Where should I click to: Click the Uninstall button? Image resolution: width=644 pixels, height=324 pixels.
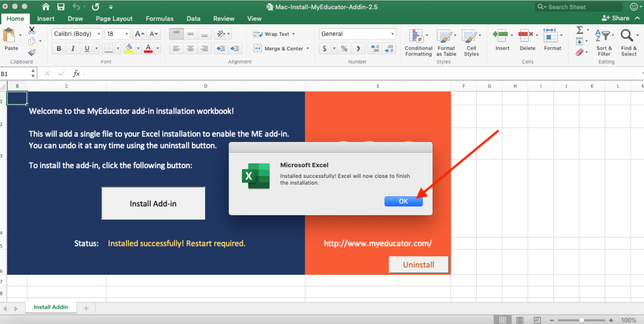(418, 265)
